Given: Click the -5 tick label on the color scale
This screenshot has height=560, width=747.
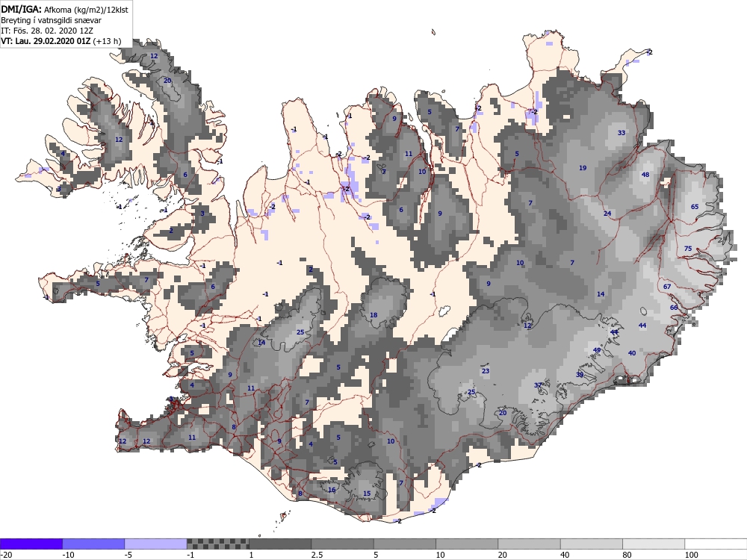Looking at the screenshot, I should tap(129, 555).
